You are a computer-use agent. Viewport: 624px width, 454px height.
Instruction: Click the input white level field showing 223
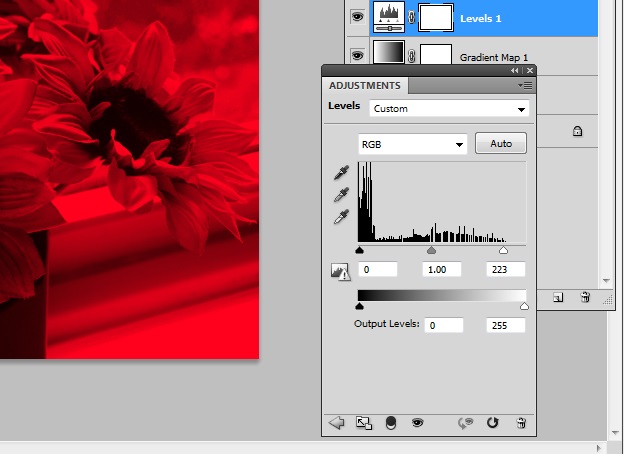pos(505,270)
